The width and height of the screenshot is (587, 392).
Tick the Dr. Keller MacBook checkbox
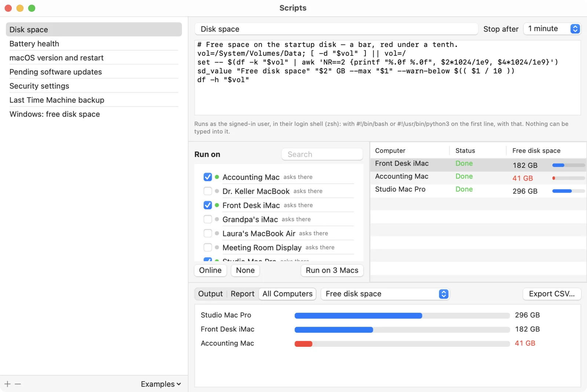tap(208, 191)
